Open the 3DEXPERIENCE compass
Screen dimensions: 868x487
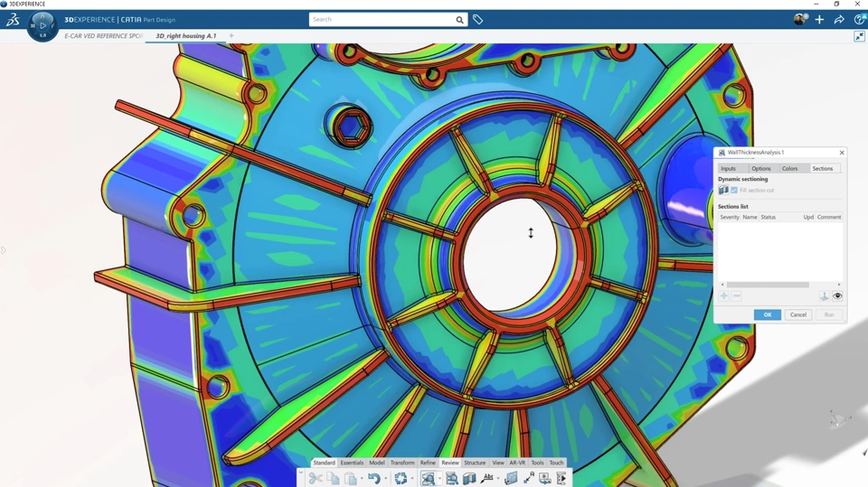42,26
